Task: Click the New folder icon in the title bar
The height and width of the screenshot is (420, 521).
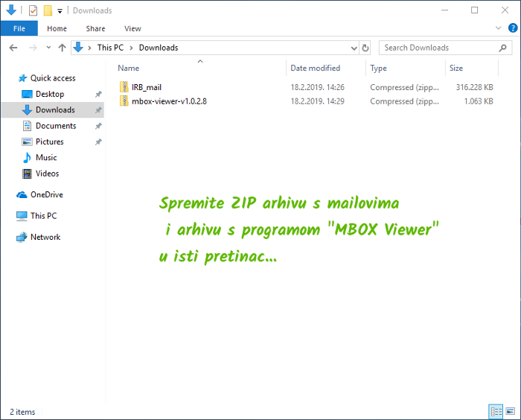Action: click(x=47, y=10)
